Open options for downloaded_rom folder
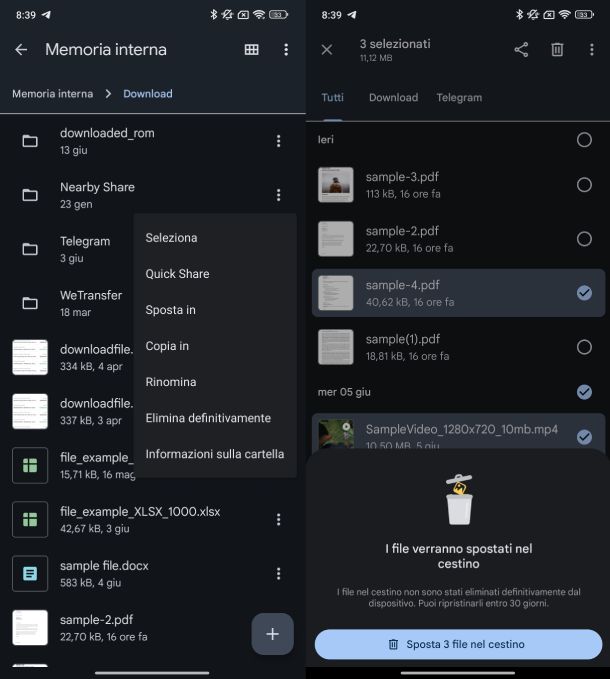 click(278, 141)
